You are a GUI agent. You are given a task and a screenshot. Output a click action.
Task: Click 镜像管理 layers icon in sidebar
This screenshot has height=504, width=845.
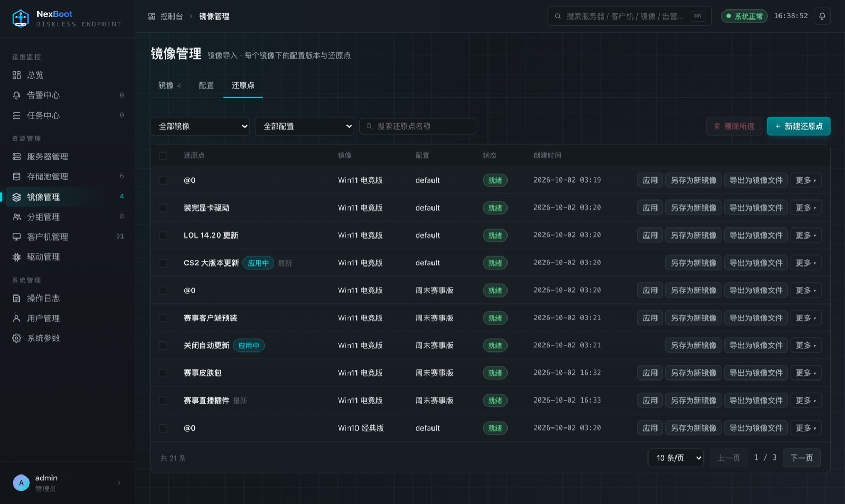pos(16,197)
